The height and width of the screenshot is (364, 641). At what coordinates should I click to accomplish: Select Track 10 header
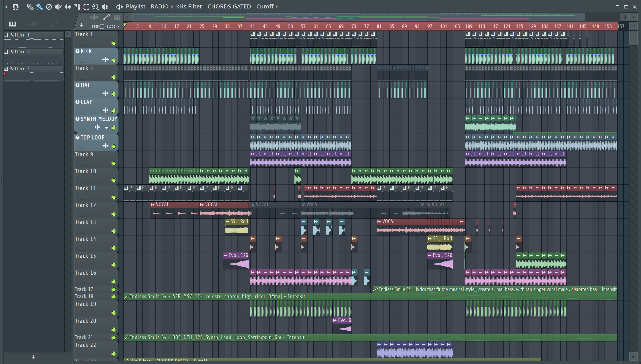96,176
